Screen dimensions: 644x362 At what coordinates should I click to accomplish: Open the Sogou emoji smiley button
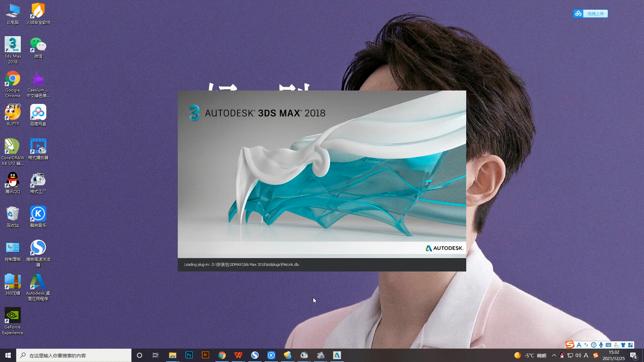coord(594,345)
